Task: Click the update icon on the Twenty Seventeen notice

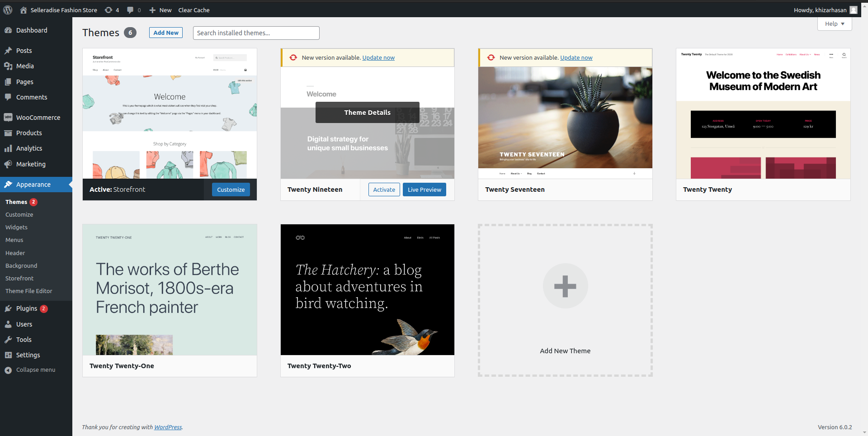Action: point(491,57)
